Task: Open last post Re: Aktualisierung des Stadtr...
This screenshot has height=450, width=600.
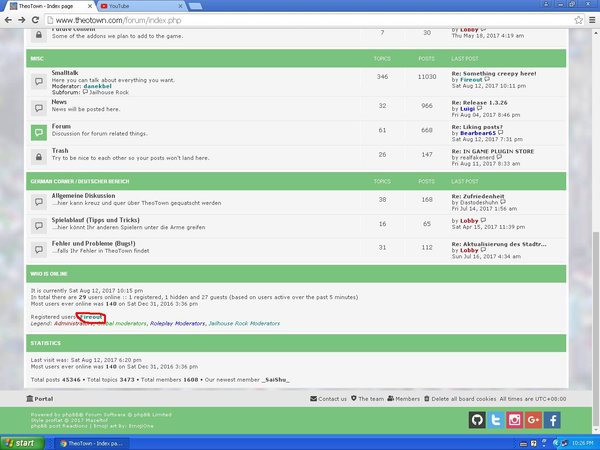Action: pos(499,244)
